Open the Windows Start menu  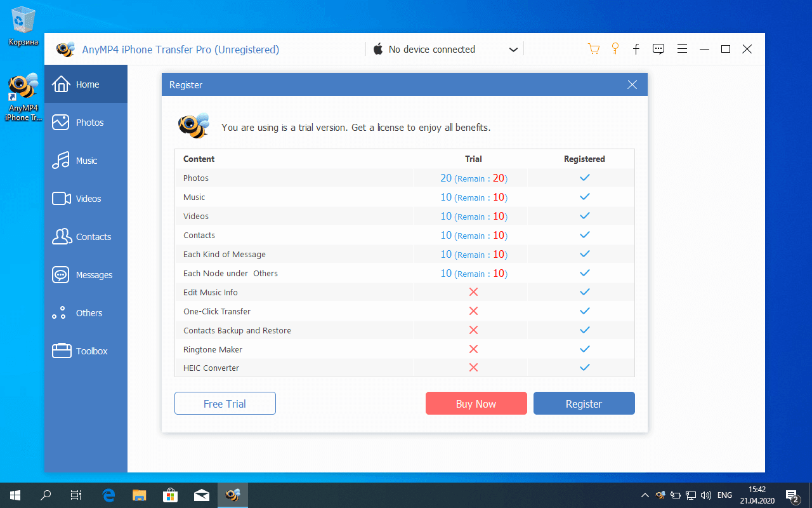[15, 495]
